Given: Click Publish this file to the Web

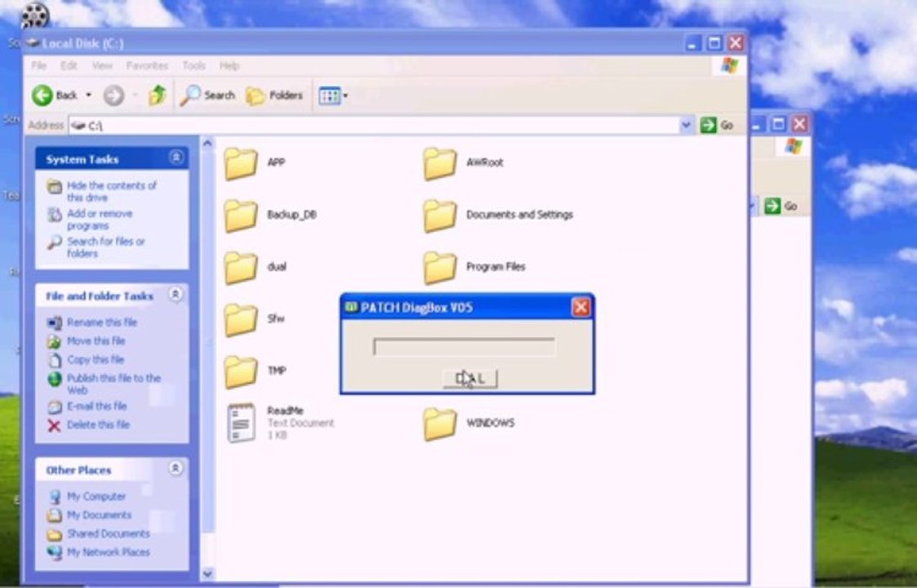Looking at the screenshot, I should coord(114,384).
